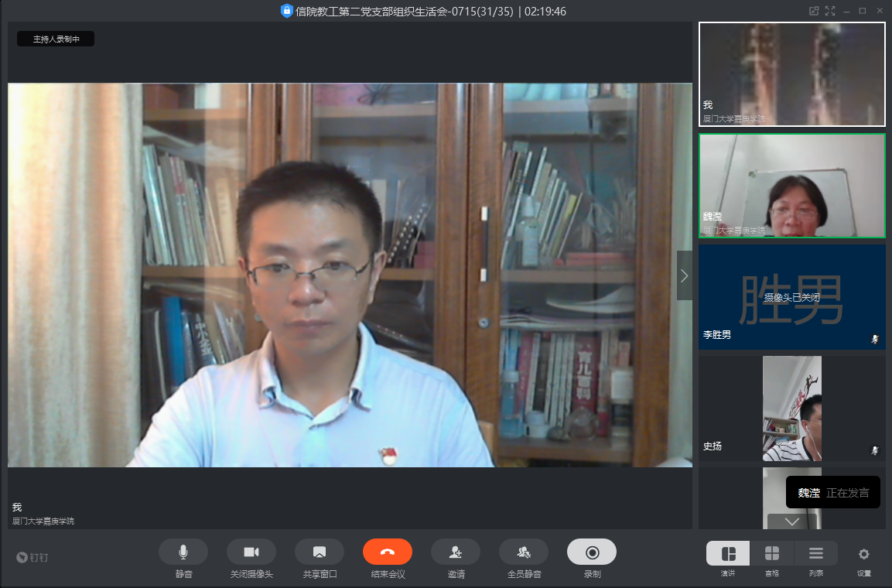This screenshot has width=892, height=588.
Task: Click the 主持人录制中 recording status badge
Action: click(56, 39)
